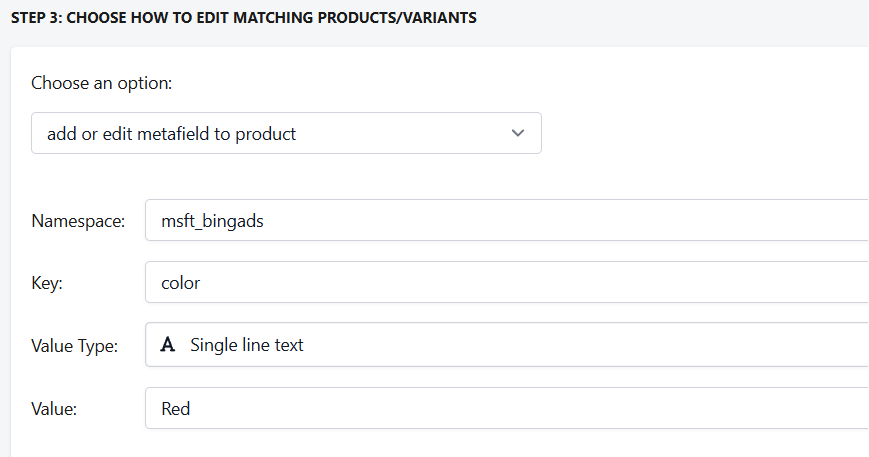
Task: Click the 'Value Type:' label
Action: (75, 346)
